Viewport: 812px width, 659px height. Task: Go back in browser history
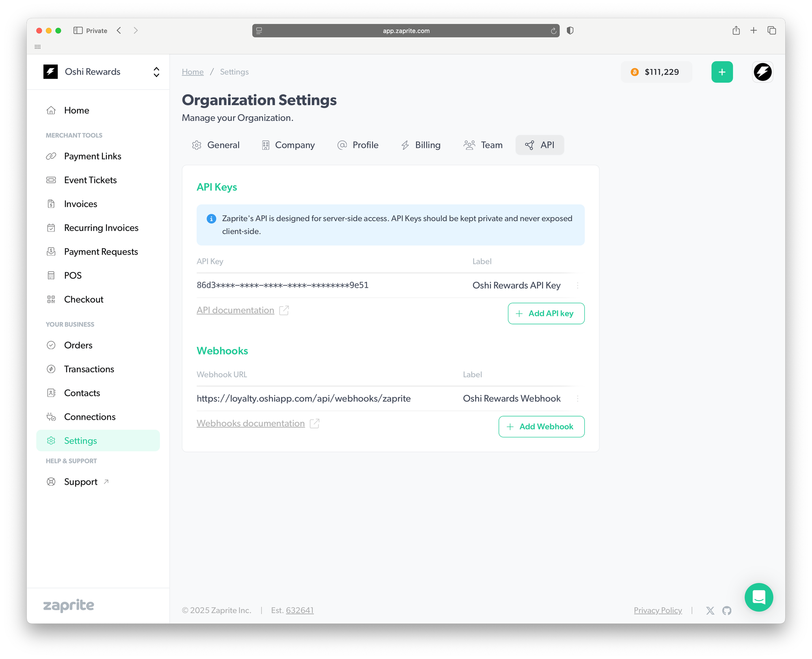[119, 30]
